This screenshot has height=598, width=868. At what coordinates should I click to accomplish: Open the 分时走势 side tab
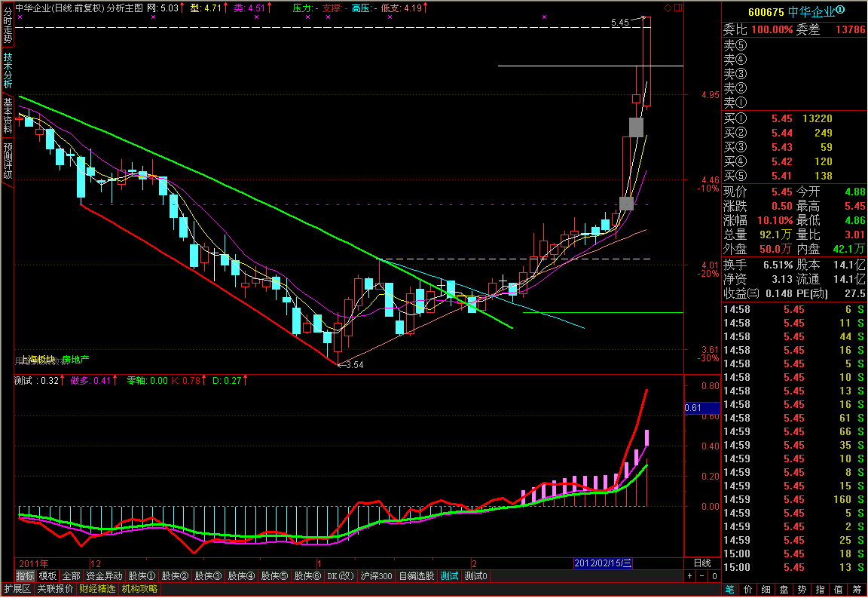8,26
